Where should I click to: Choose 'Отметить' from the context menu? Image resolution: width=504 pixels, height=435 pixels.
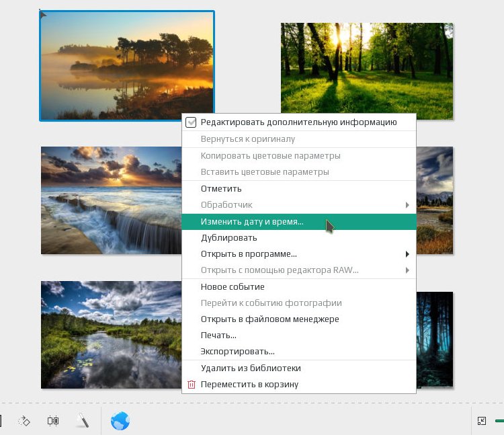[x=299, y=189]
